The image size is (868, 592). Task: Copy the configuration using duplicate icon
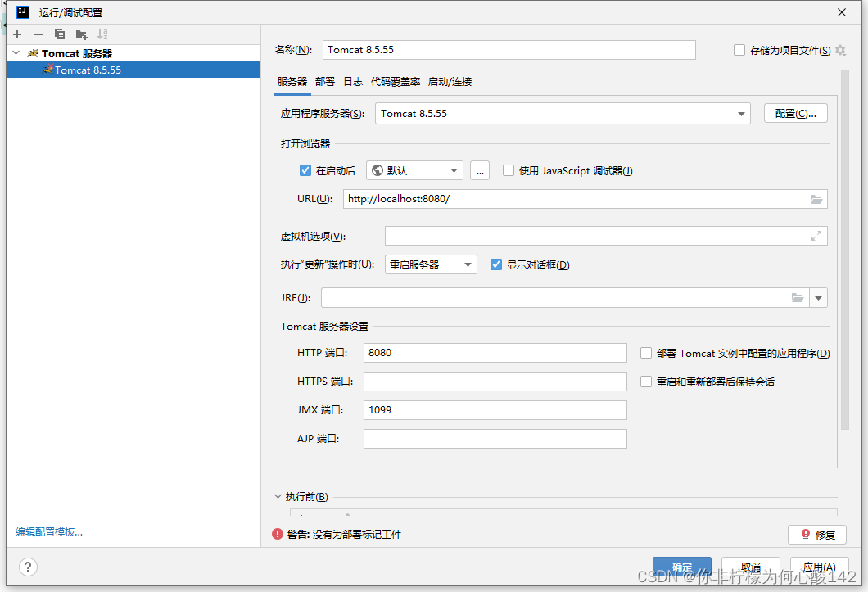(60, 34)
